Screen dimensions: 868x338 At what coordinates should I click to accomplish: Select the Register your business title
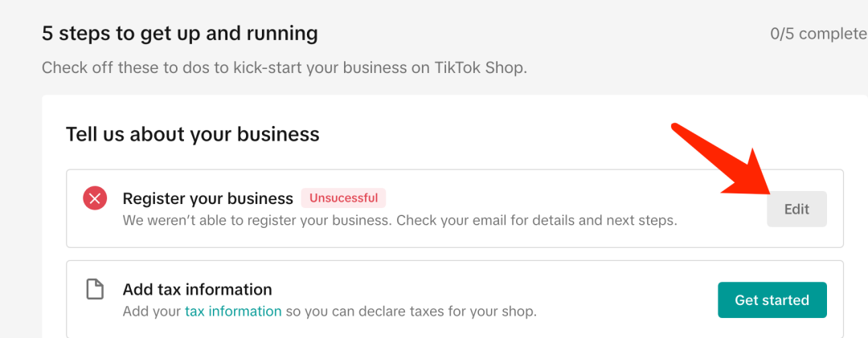(x=207, y=198)
